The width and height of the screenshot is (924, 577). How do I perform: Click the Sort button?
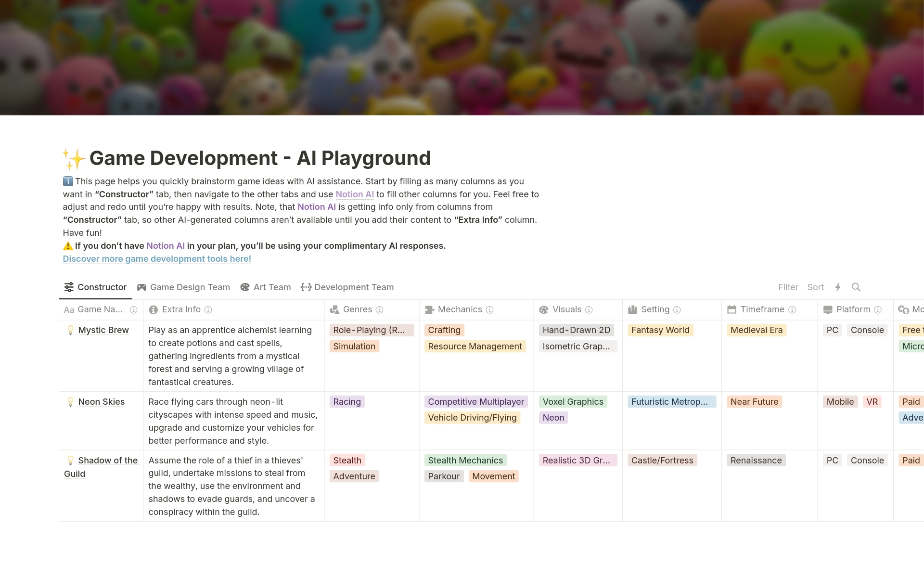[816, 287]
